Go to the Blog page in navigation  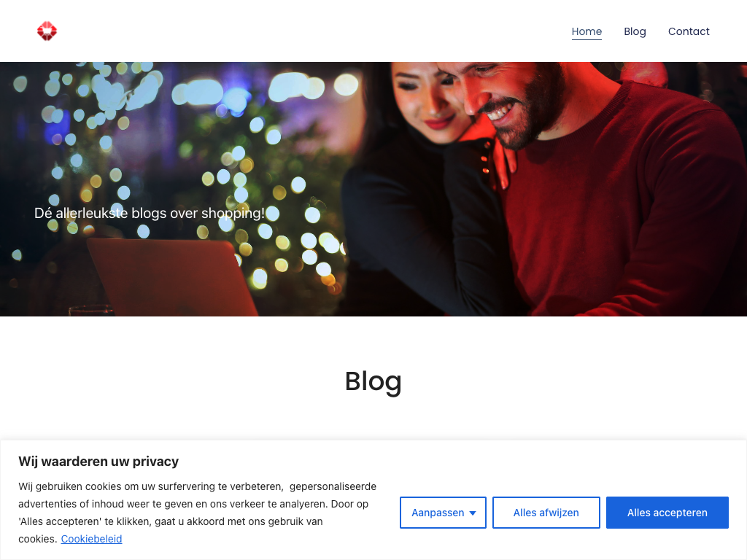635,31
